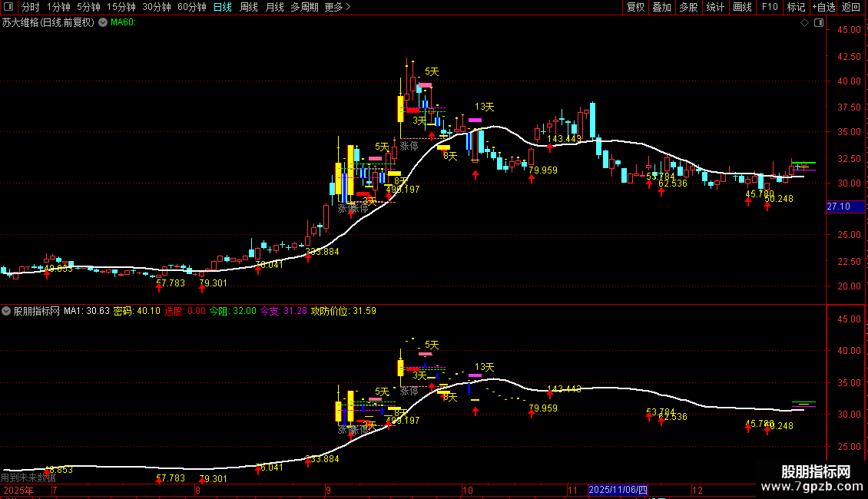Switch to 月线 monthly chart

coord(274,7)
